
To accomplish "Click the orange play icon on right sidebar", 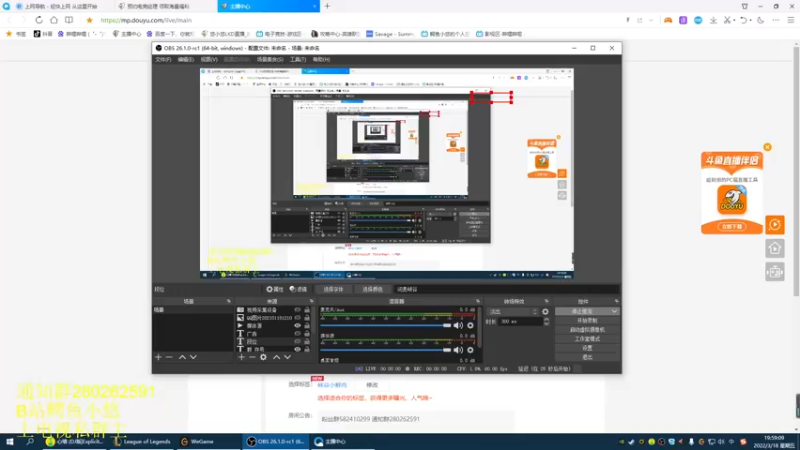I will tap(774, 224).
